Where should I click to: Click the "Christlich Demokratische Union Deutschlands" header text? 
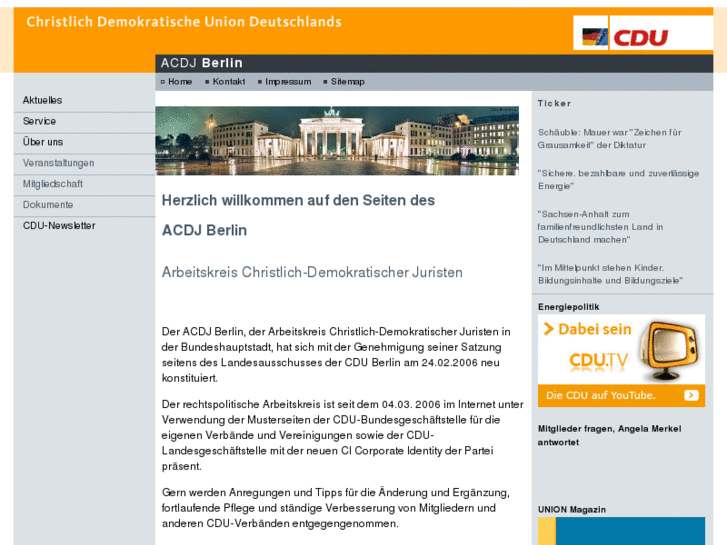184,22
